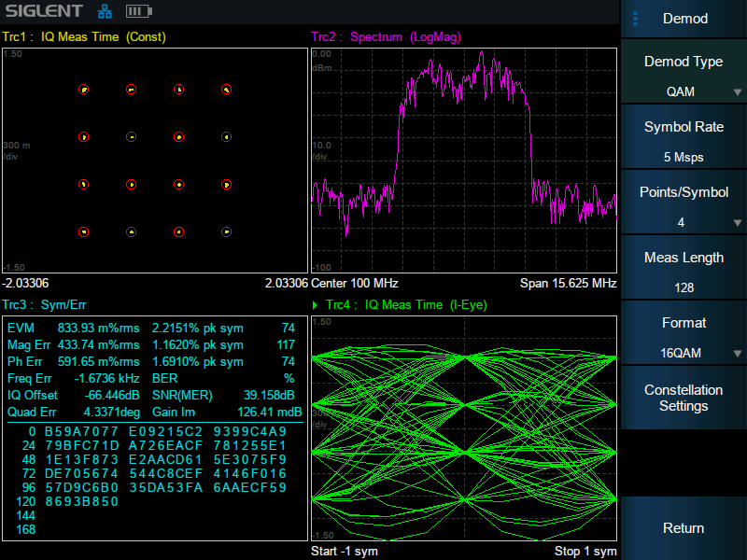Open the three-dot menu beside Demod
The image size is (747, 560).
point(636,19)
